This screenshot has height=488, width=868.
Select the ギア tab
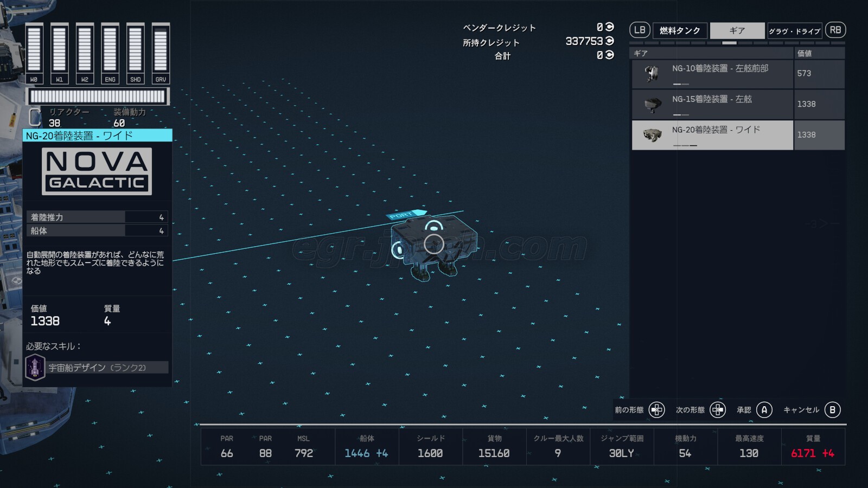tap(737, 30)
